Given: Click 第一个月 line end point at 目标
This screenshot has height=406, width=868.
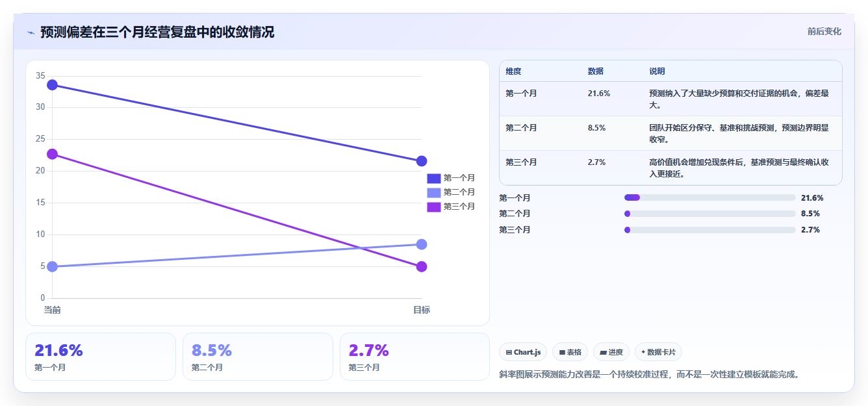Looking at the screenshot, I should coord(421,161).
